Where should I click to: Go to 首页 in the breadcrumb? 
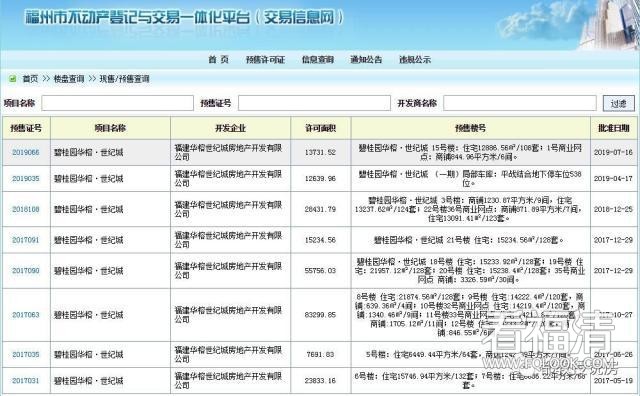pyautogui.click(x=30, y=79)
